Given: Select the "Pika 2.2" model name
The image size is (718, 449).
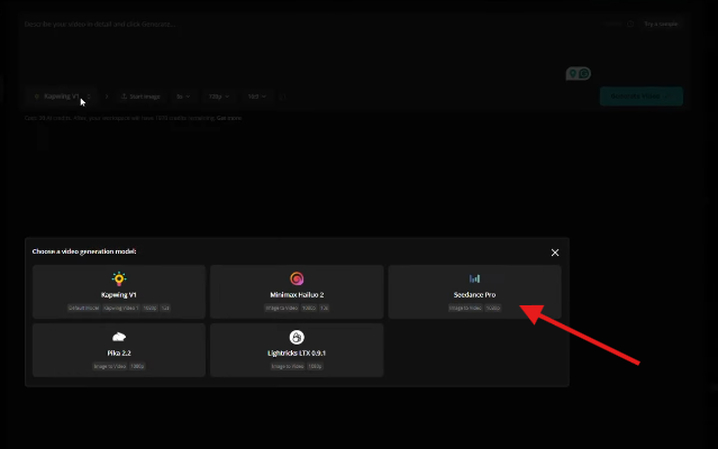Looking at the screenshot, I should 119,353.
